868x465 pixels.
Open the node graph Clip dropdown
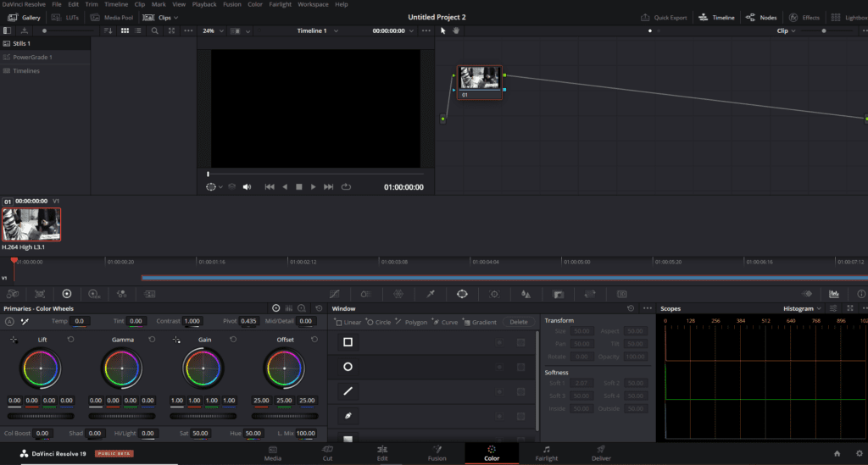(786, 31)
